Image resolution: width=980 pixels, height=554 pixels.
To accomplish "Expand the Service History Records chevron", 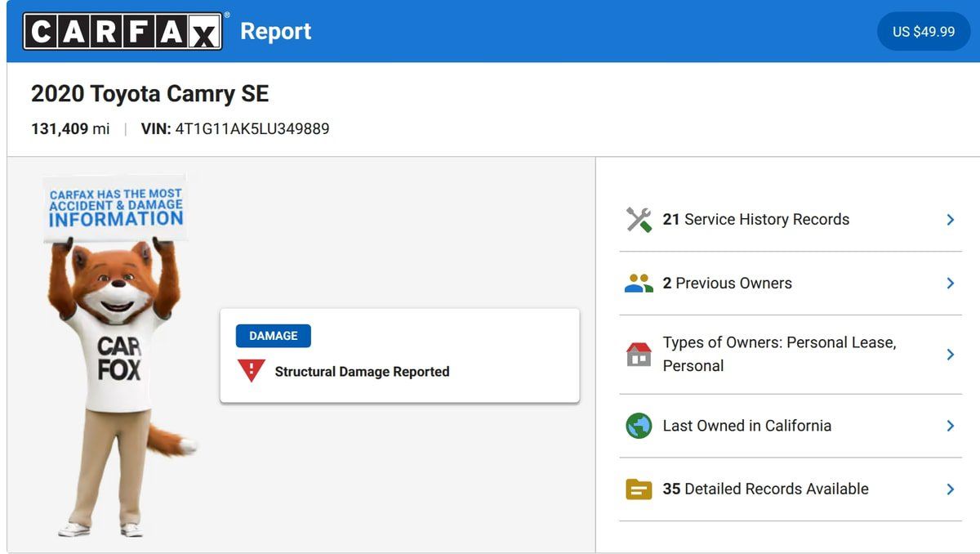I will [x=950, y=220].
